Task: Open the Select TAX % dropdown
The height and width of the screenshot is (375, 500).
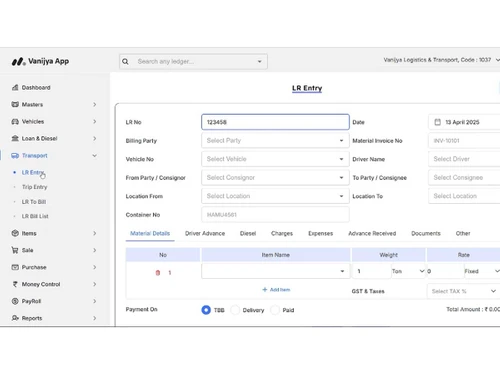Action: click(463, 291)
